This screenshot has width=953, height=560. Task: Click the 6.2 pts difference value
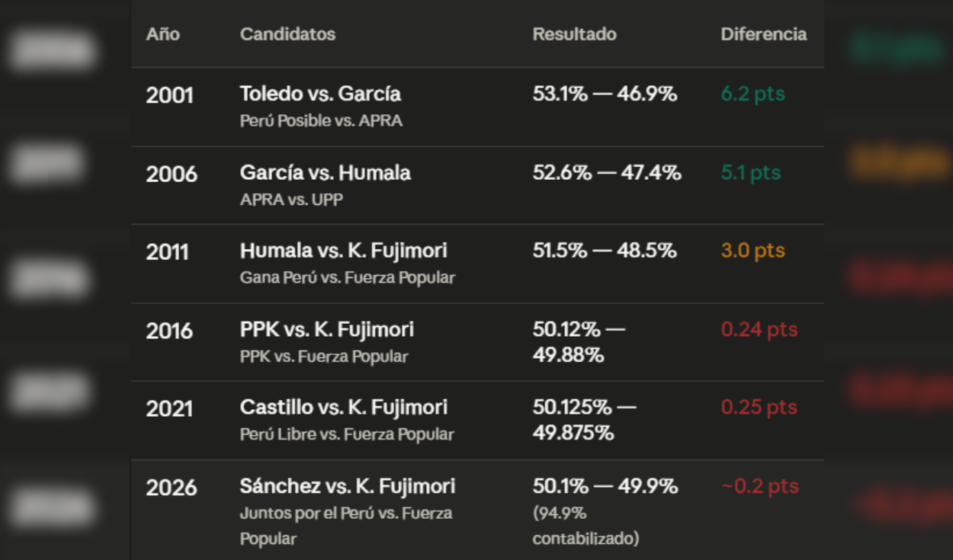point(752,94)
